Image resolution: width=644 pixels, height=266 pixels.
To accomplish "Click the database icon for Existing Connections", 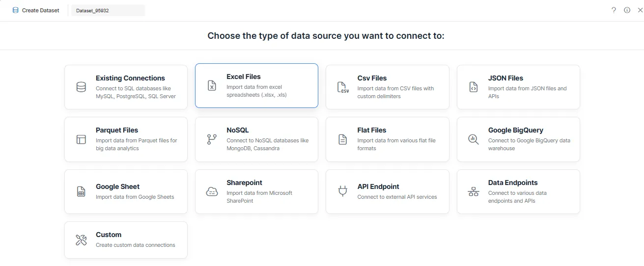I will (81, 87).
